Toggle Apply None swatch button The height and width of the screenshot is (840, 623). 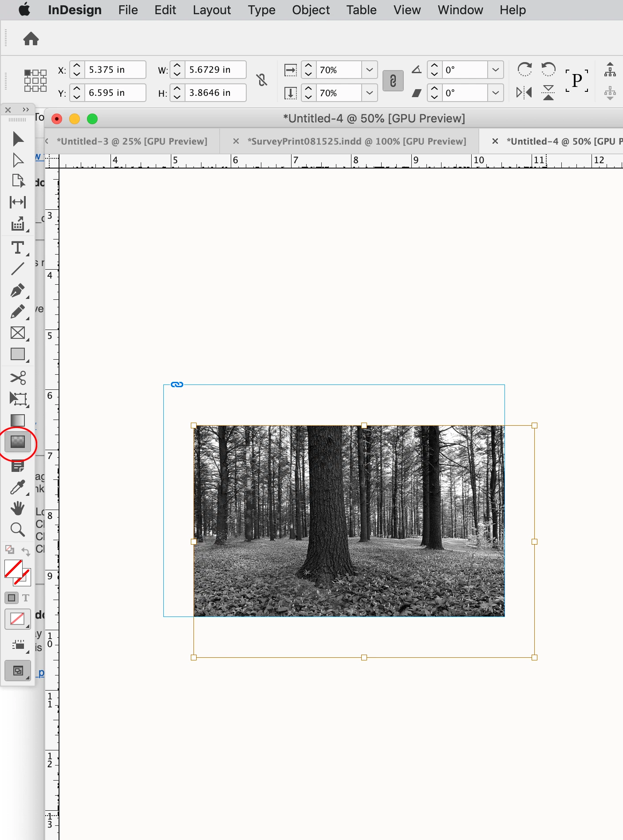click(x=17, y=619)
